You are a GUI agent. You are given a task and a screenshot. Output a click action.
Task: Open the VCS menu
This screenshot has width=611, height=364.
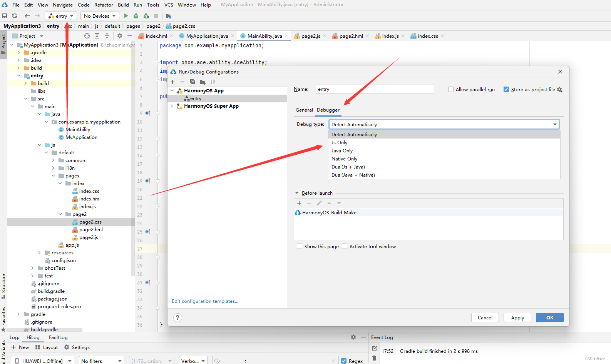click(169, 5)
